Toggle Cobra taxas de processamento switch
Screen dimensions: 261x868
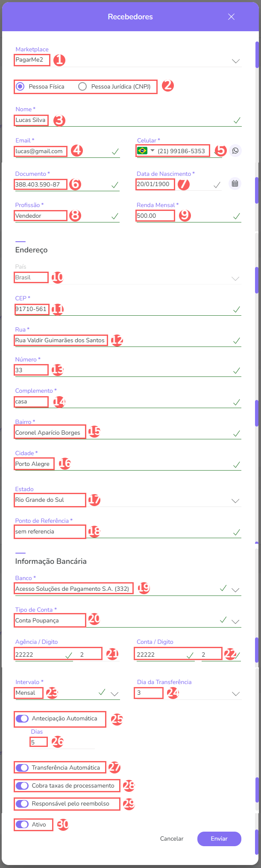tap(22, 785)
